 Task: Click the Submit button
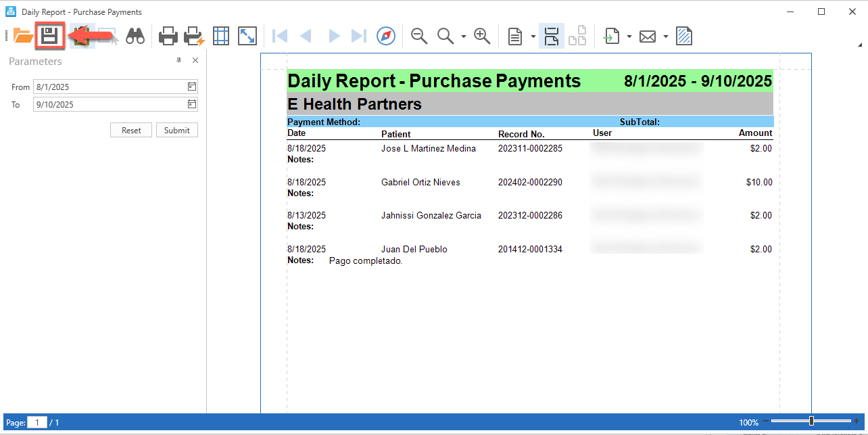[177, 130]
